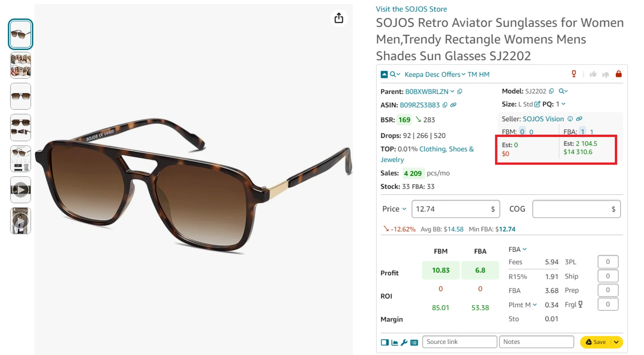Share the product image
Viewport: 644px width, 355px height.
coord(339,18)
